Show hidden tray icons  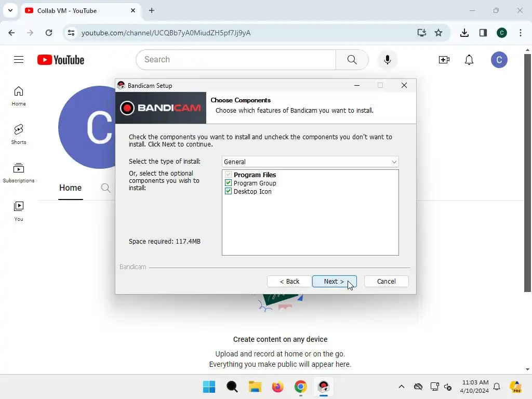coord(402,387)
